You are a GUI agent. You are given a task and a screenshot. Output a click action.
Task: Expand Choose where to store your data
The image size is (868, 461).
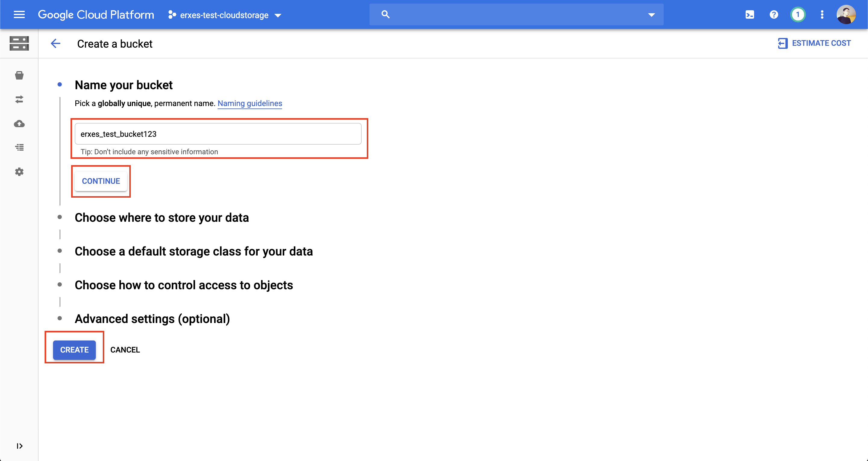click(162, 218)
